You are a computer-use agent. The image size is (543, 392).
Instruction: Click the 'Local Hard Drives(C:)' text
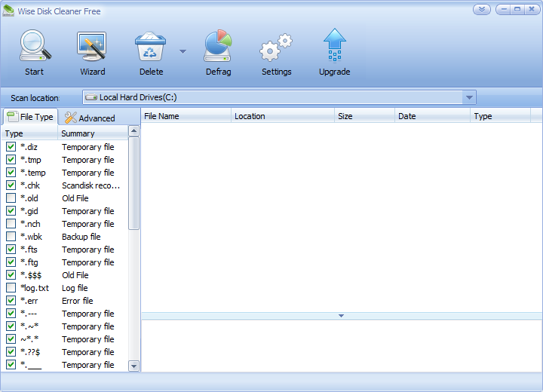click(138, 97)
